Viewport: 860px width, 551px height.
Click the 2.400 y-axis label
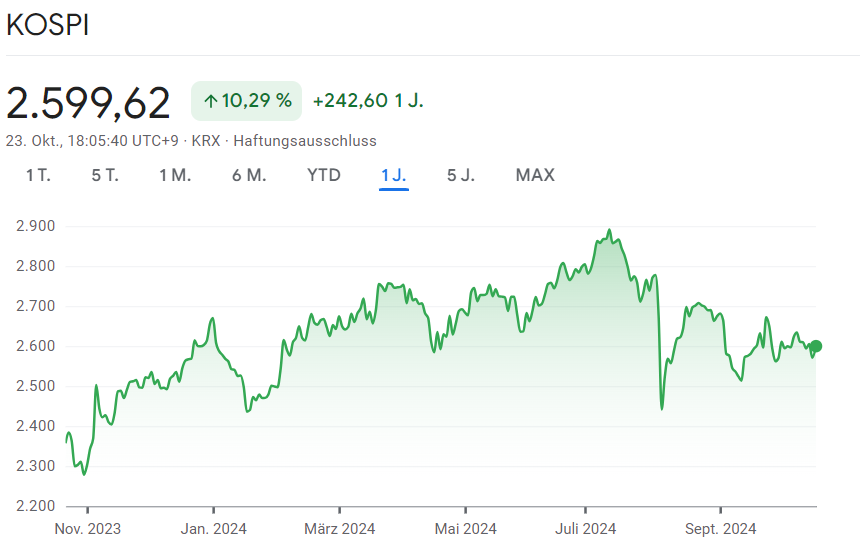[x=36, y=426]
